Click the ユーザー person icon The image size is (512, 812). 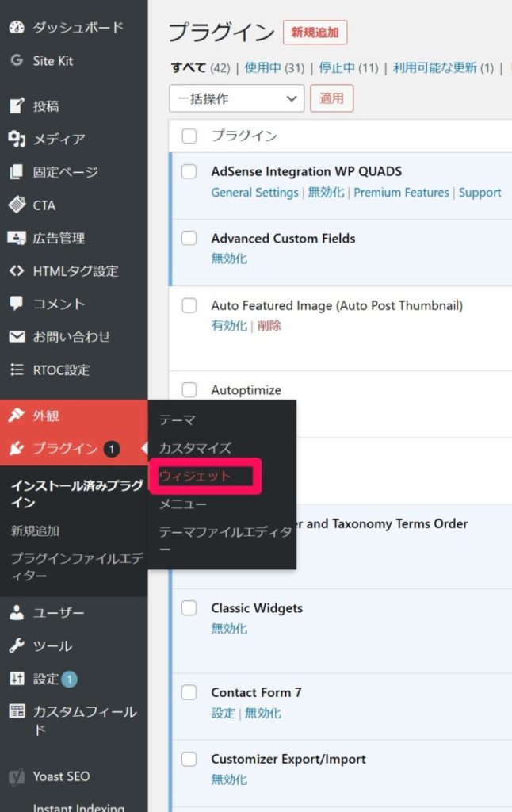click(17, 613)
